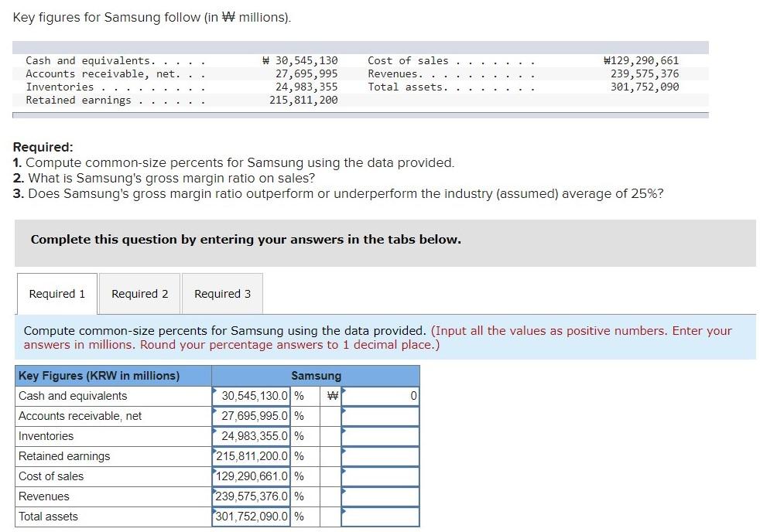760x532 pixels.
Task: Click the ₩ currency symbol cell
Action: tap(330, 396)
